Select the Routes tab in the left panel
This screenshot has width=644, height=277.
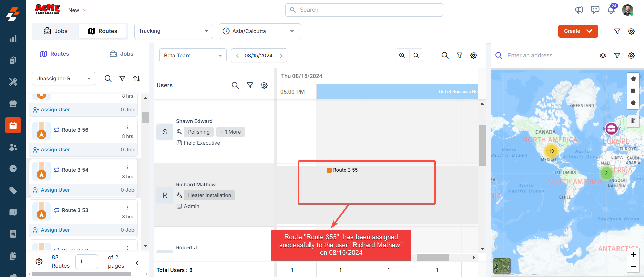tap(54, 54)
